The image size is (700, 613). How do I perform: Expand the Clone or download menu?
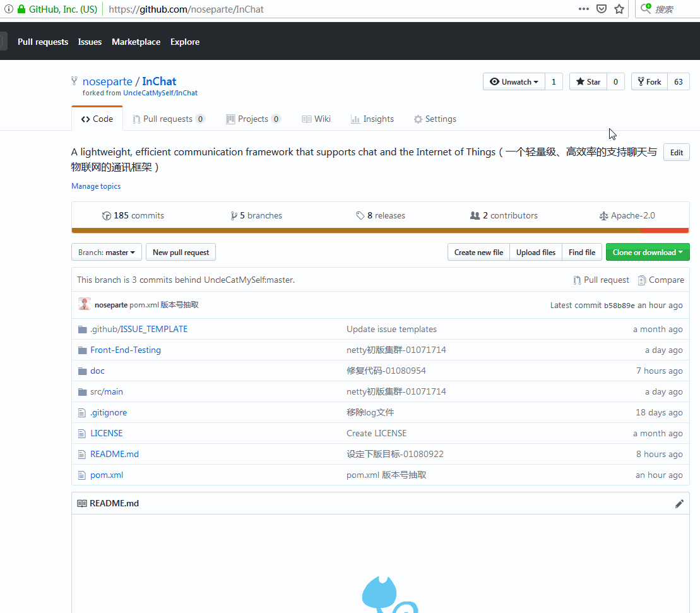pos(648,253)
